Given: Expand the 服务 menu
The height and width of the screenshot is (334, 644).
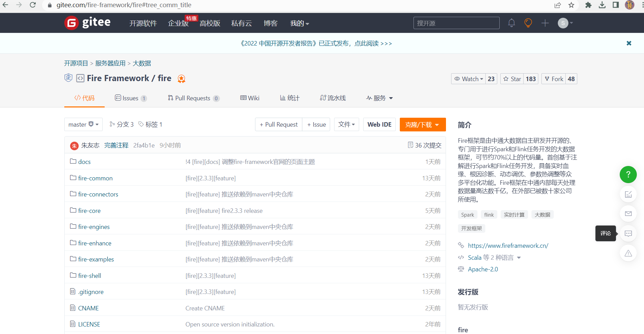Looking at the screenshot, I should 379,98.
